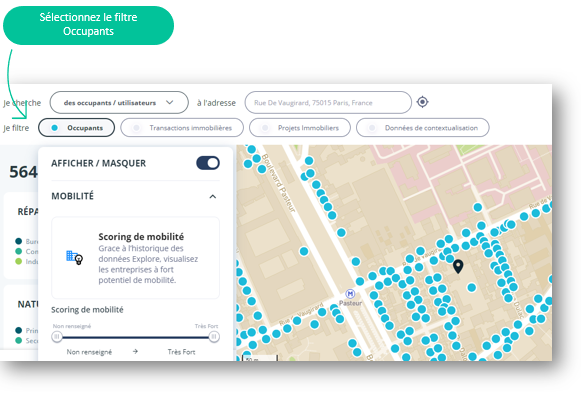
Task: Click the Non renseigné range value
Action: [89, 352]
